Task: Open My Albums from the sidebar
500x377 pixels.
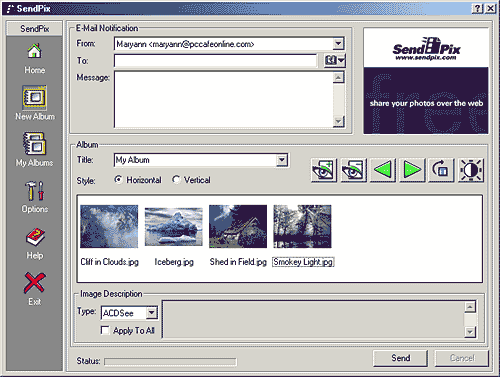Action: (x=35, y=143)
